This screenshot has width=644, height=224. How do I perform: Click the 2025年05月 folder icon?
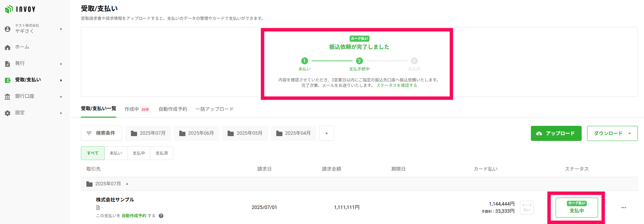231,133
